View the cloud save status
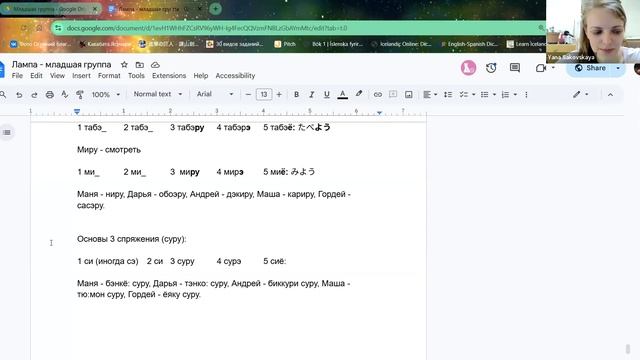This screenshot has width=640, height=360. point(155,65)
